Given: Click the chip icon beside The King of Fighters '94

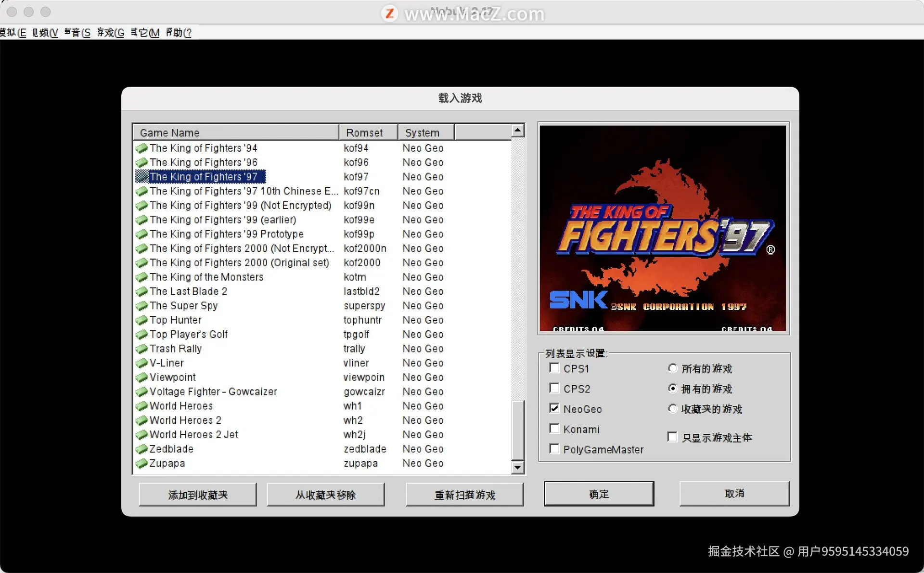Looking at the screenshot, I should point(141,148).
